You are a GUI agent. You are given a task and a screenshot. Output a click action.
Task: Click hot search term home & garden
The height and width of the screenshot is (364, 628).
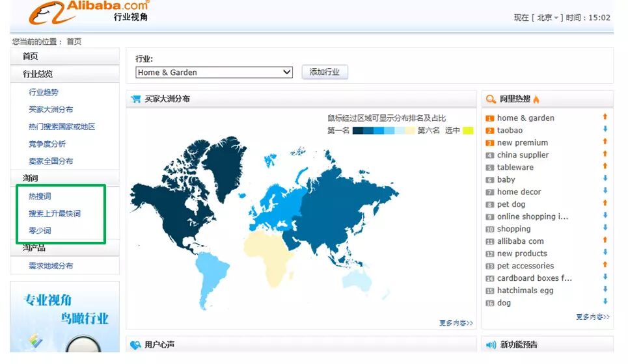[525, 118]
